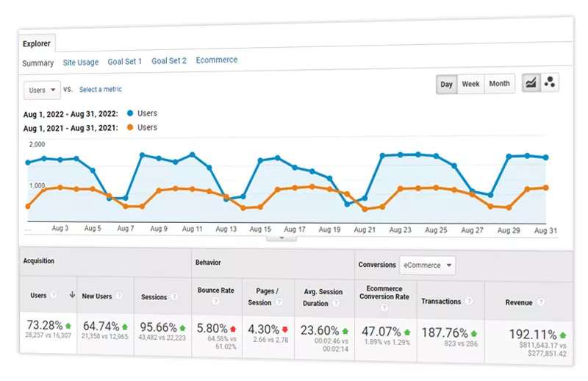Click the orange data point at Aug 31
Viewport: 588px width, 381px height.
[x=545, y=188]
